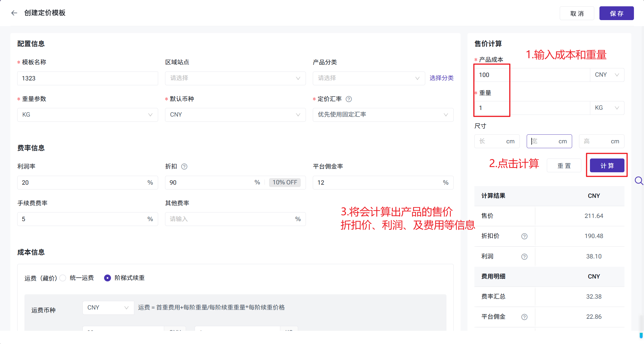
Task: Select 统一运费 radio option
Action: (x=63, y=278)
